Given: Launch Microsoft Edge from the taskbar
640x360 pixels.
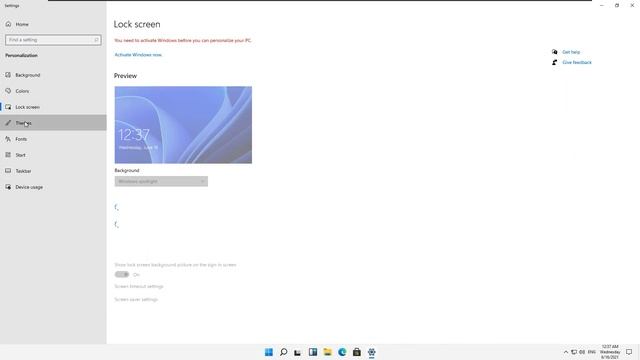Looking at the screenshot, I should tap(342, 352).
